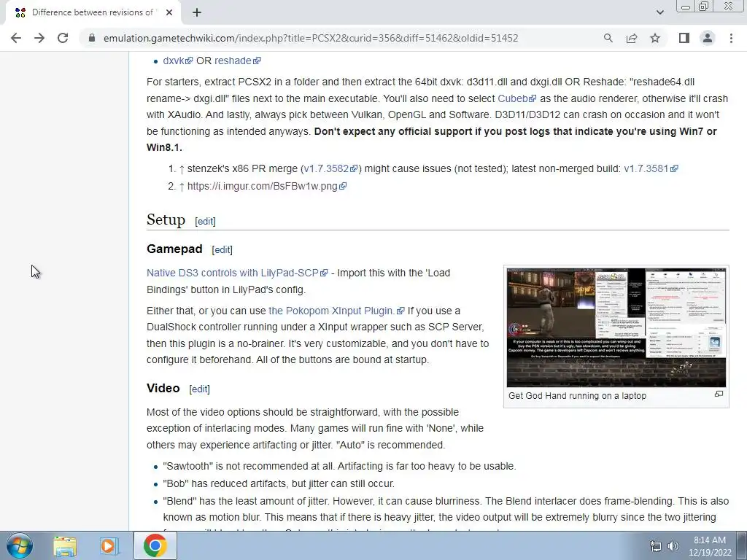Open Windows Explorer from taskbar

tap(65, 546)
